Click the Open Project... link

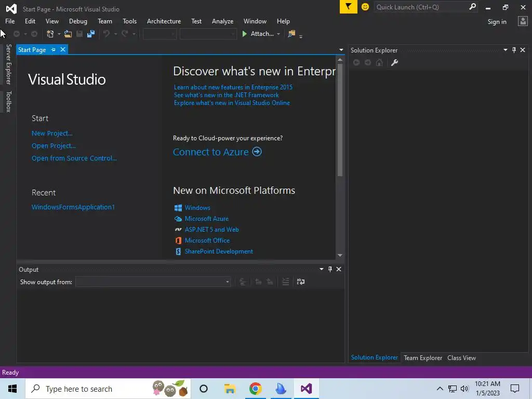coord(54,146)
